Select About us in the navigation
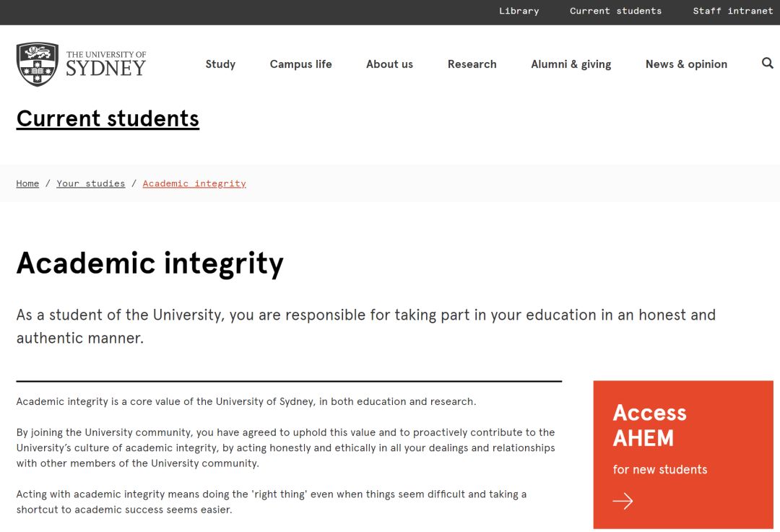This screenshot has width=780, height=532. click(389, 64)
